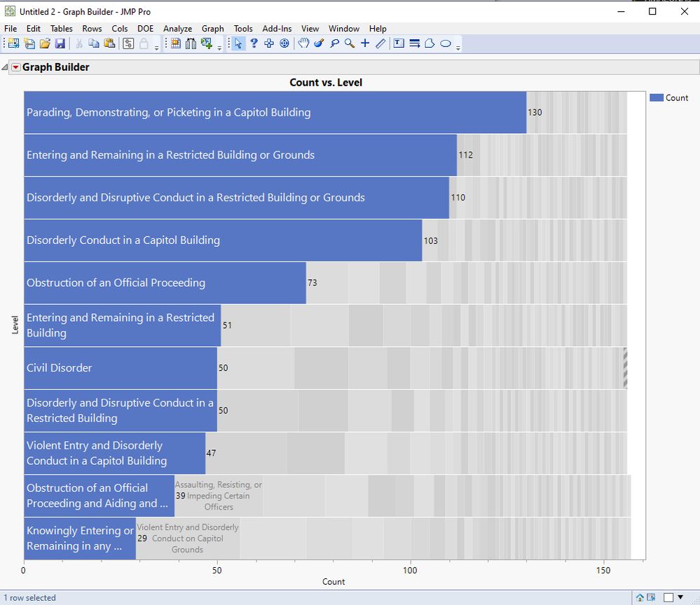Select the Brush tool

[x=319, y=43]
